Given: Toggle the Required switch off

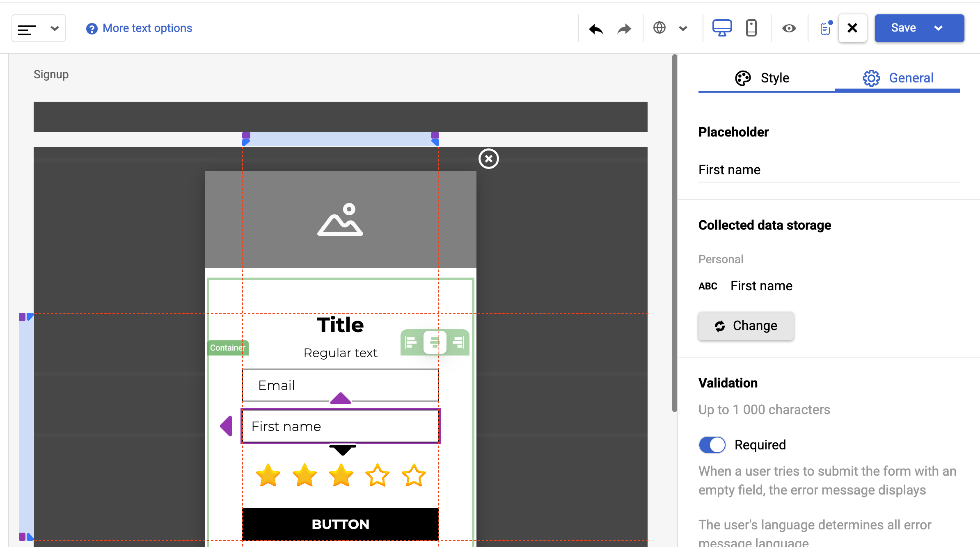Looking at the screenshot, I should (x=712, y=445).
